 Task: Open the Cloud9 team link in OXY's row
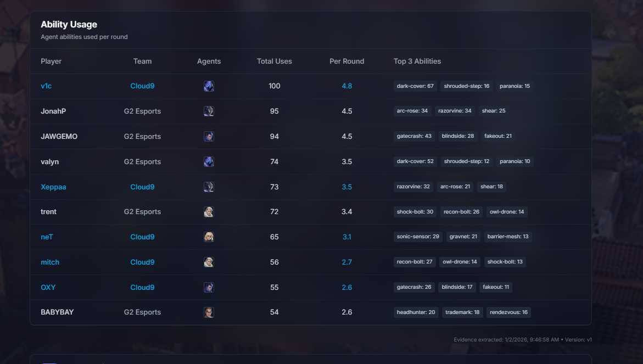142,287
